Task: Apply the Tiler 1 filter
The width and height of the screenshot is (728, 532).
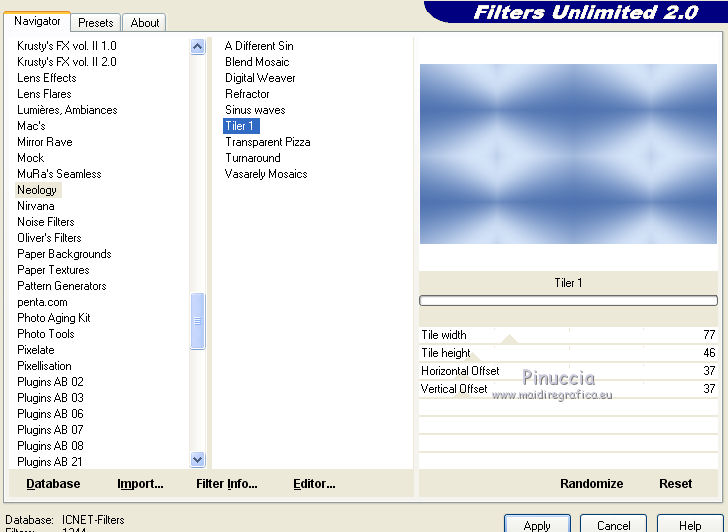Action: (537, 525)
